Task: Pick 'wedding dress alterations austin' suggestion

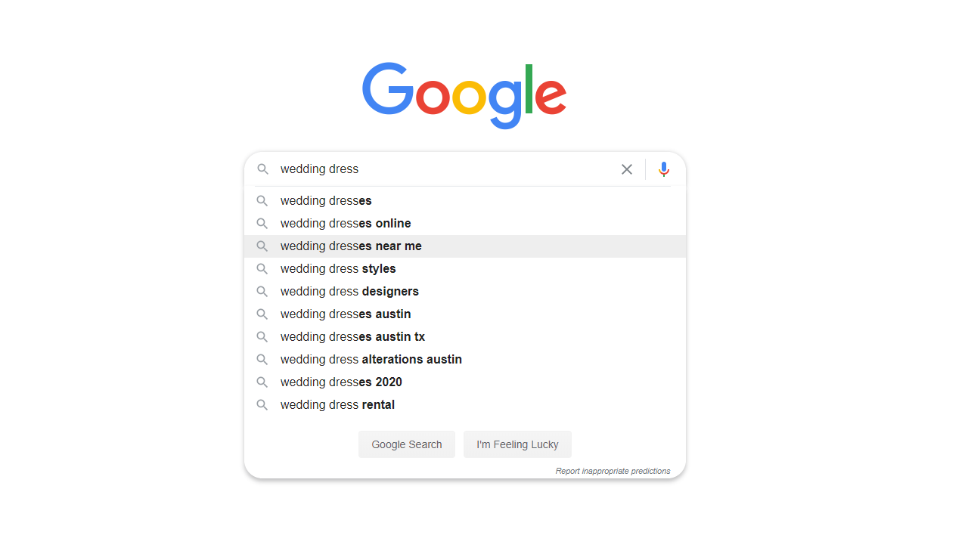Action: (x=465, y=360)
